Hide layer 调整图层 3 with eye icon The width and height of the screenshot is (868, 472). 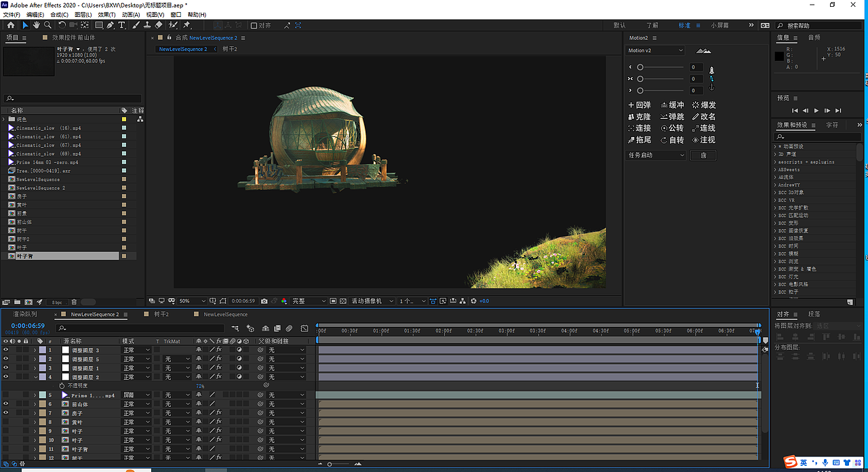click(x=6, y=350)
